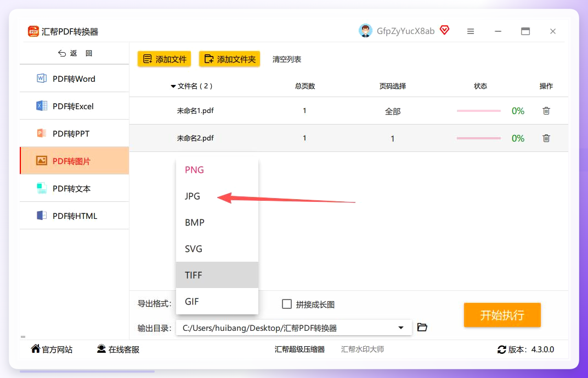Click the version number 4.3.0.0
The height and width of the screenshot is (378, 588).
[542, 349]
